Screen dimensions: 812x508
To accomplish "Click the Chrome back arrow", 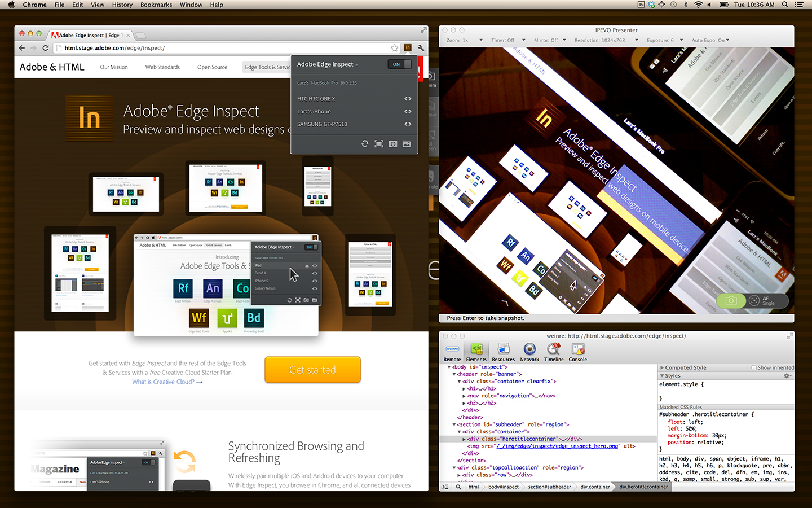I will pos(22,48).
